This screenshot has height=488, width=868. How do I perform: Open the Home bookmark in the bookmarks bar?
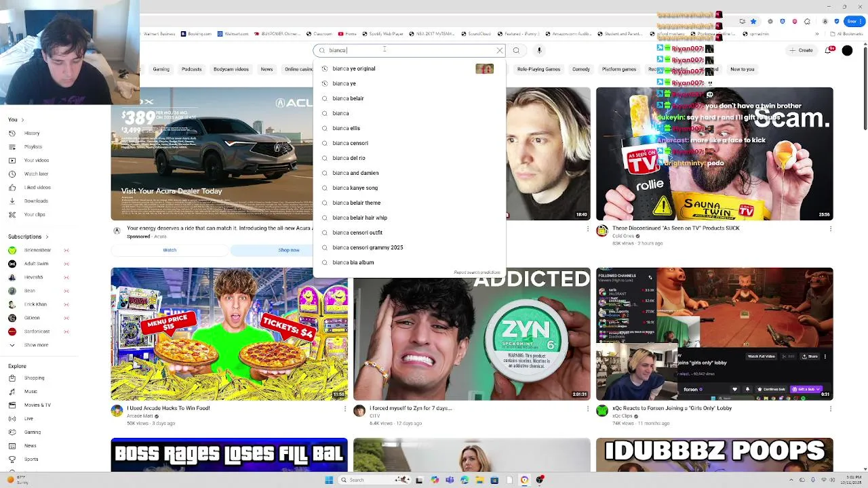point(347,34)
